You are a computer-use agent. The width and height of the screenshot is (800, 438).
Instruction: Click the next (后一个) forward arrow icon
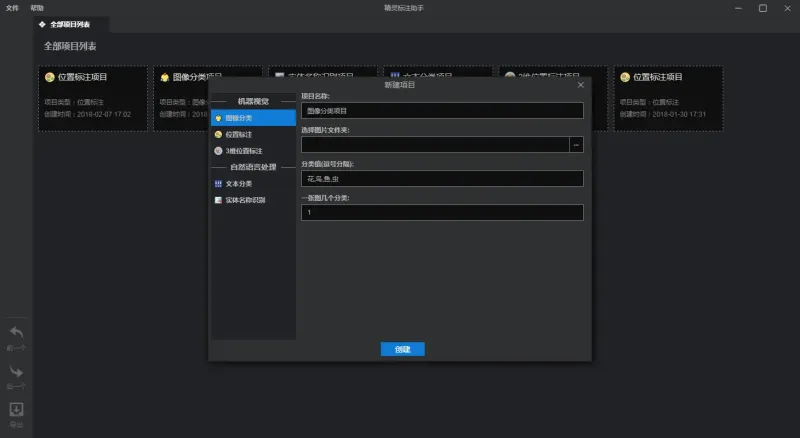click(16, 371)
